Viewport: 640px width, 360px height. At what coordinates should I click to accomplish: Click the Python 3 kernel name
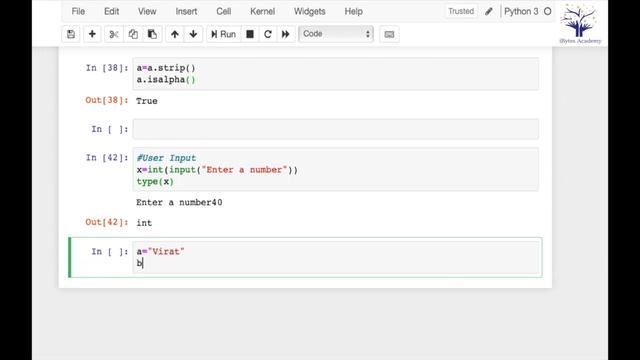521,11
